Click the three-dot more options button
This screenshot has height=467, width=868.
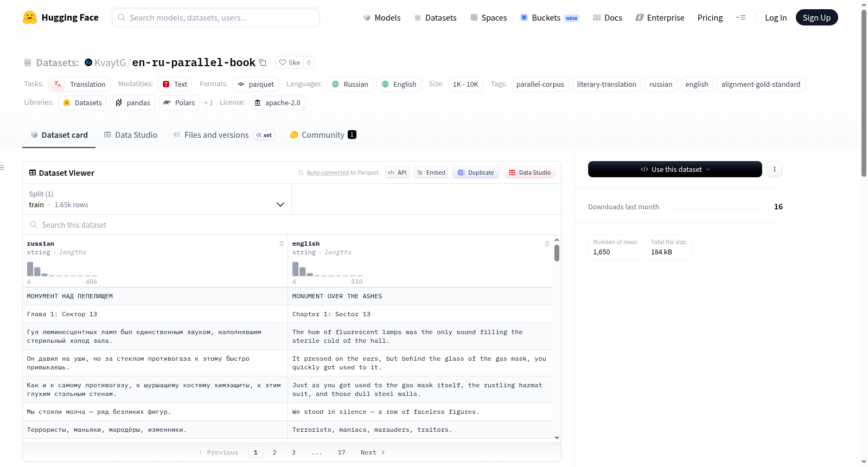pyautogui.click(x=775, y=169)
